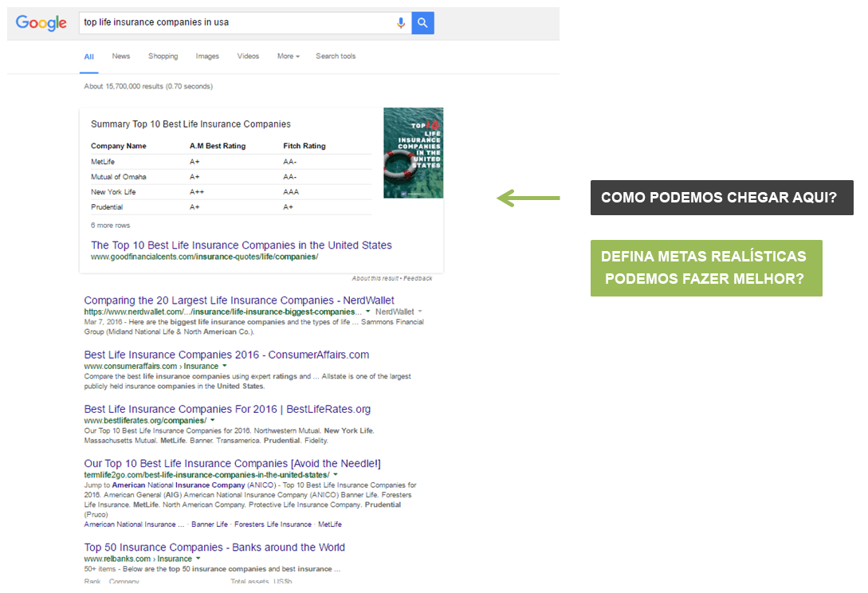Screen dimensions: 868x593
Task: Open the BestLifeRates.org result
Action: 227,409
